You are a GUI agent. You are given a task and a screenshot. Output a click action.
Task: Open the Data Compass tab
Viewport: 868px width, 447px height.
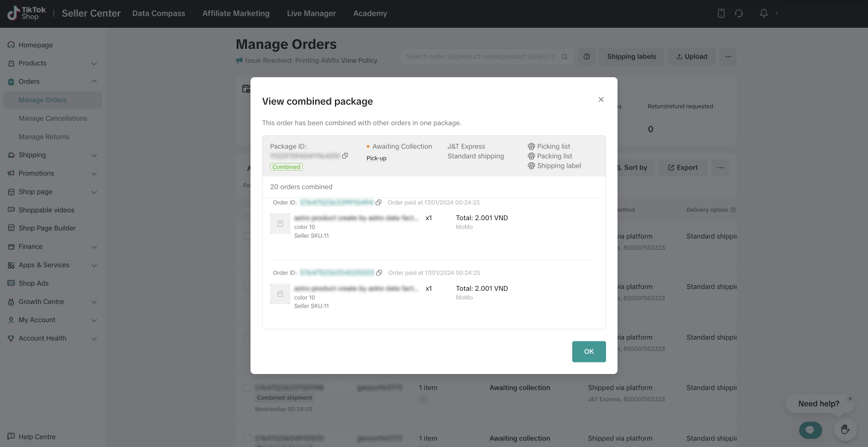click(159, 13)
